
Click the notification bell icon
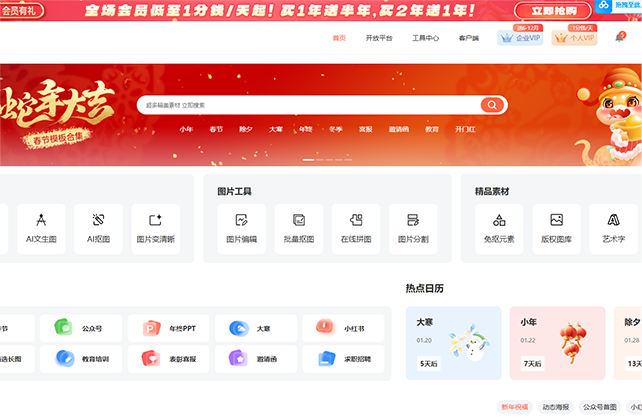click(x=620, y=38)
